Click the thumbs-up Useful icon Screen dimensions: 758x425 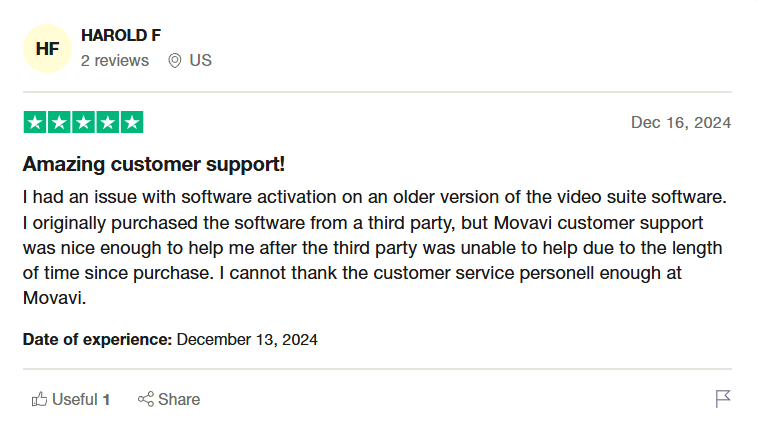click(40, 399)
